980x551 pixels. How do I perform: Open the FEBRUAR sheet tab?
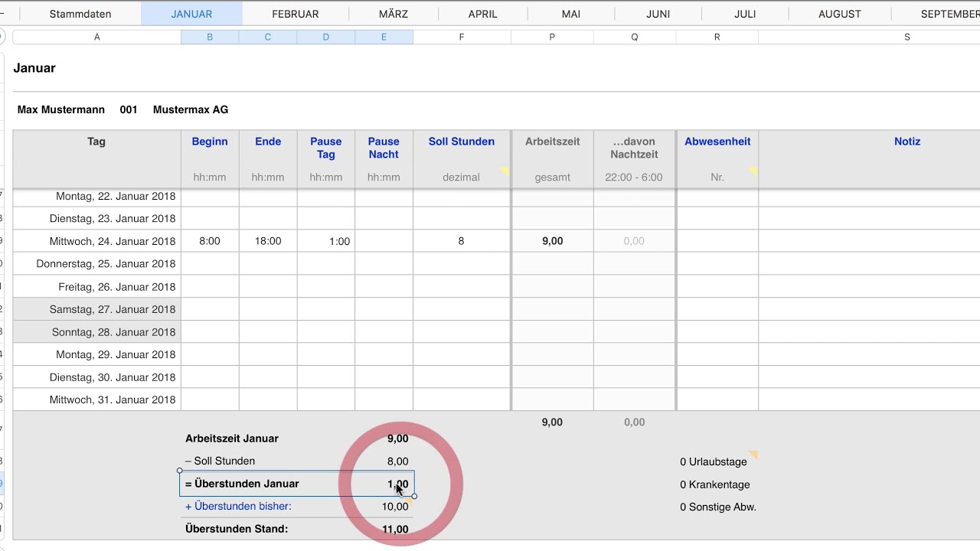pos(296,14)
